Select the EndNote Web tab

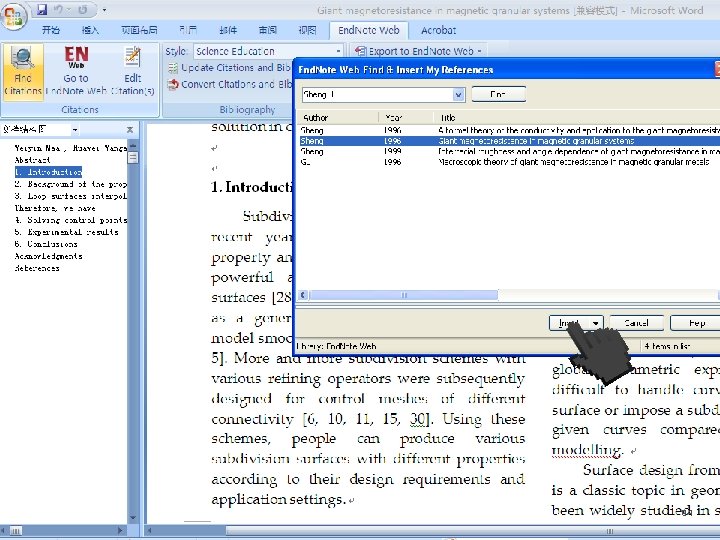click(369, 30)
